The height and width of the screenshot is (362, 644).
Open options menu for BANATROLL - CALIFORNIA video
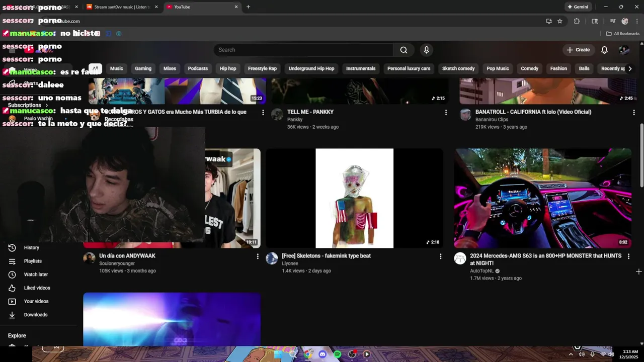pos(634,113)
